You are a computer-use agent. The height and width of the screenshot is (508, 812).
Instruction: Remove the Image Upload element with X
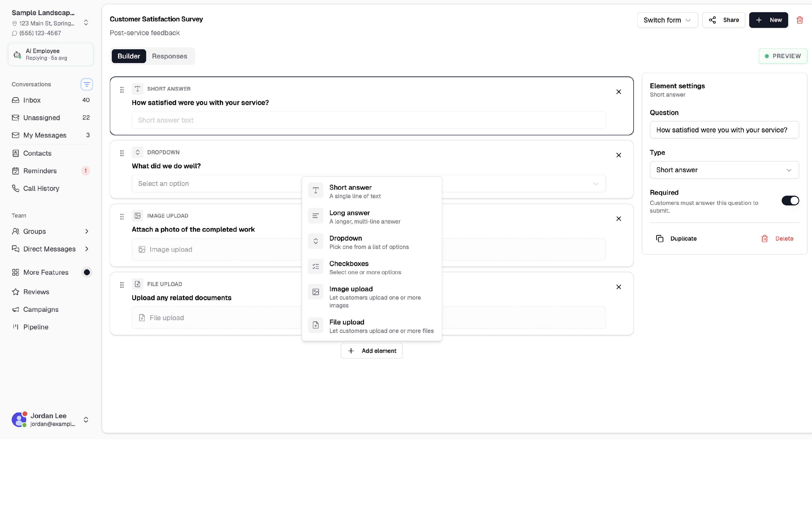tap(618, 219)
